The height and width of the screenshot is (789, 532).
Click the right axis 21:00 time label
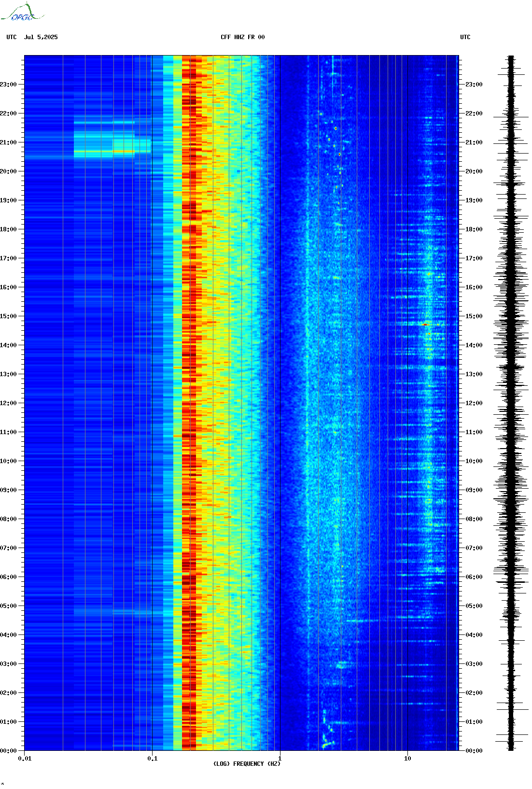point(474,142)
